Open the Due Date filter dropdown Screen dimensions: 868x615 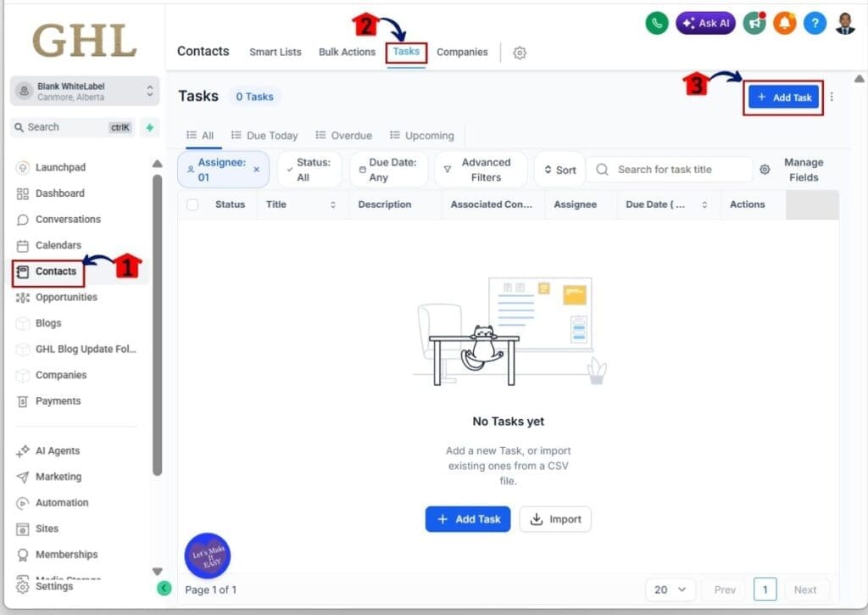(x=388, y=169)
